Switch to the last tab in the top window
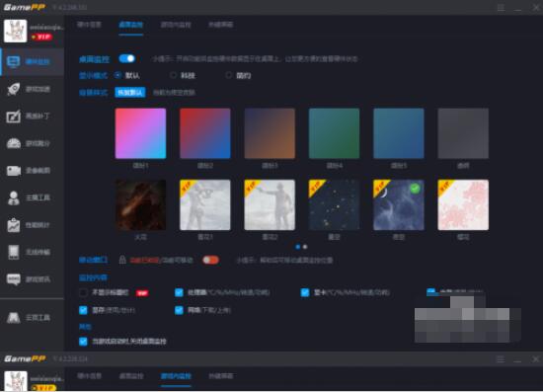The width and height of the screenshot is (543, 392). point(220,25)
